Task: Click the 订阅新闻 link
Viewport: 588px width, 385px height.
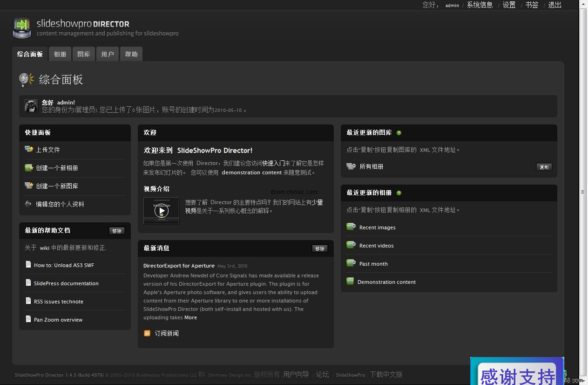Action: click(x=167, y=333)
